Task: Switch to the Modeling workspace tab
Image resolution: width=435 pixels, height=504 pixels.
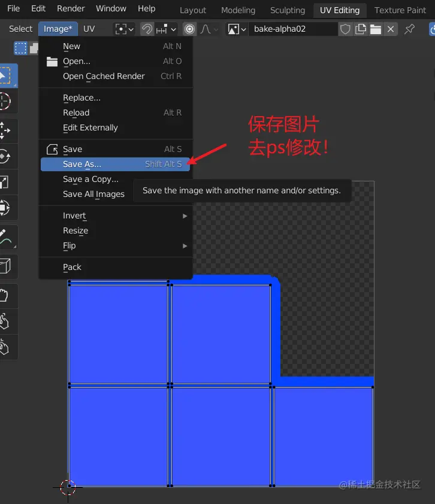Action: pos(238,10)
